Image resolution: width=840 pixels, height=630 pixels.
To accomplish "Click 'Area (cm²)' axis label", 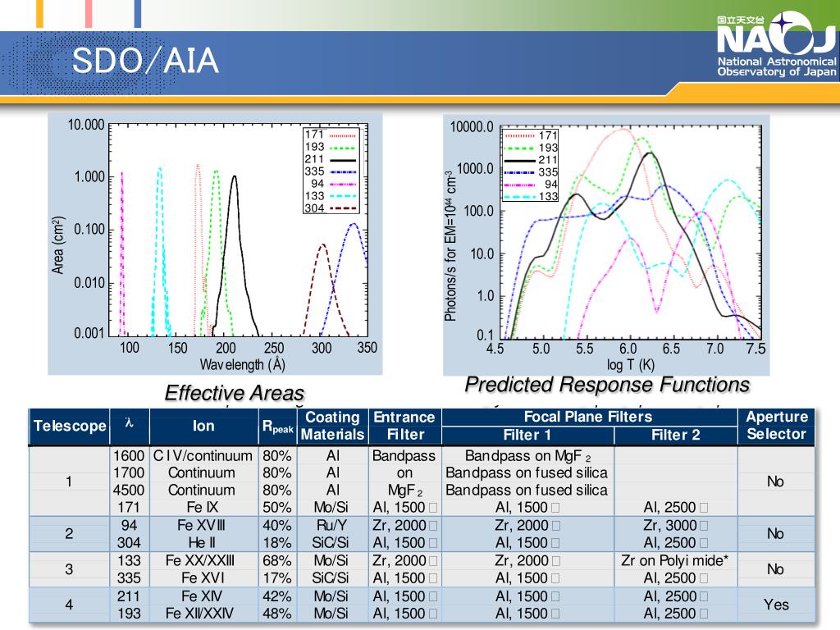I will [58, 245].
